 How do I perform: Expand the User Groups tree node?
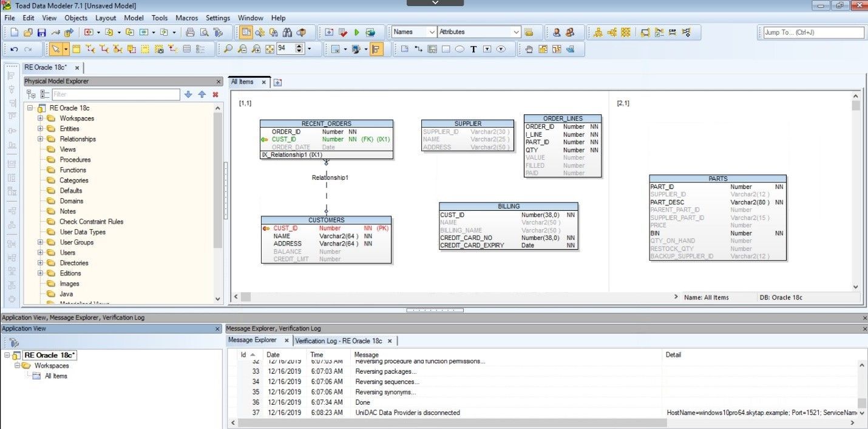coord(40,242)
